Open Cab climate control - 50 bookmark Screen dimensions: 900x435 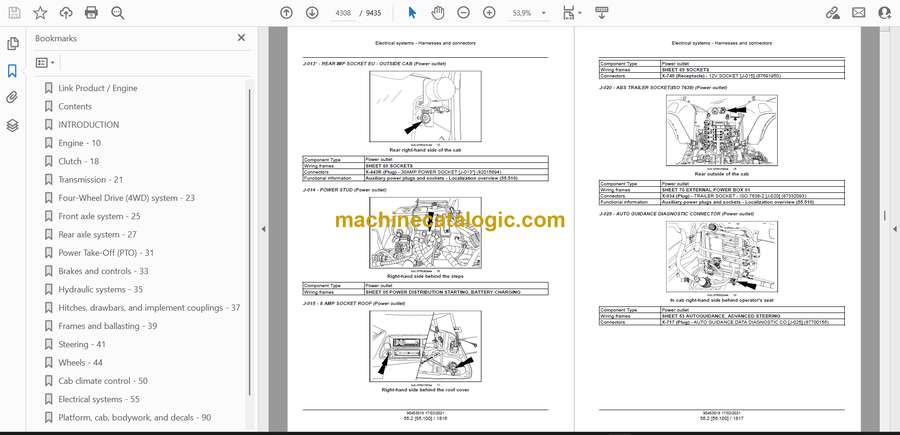[103, 381]
